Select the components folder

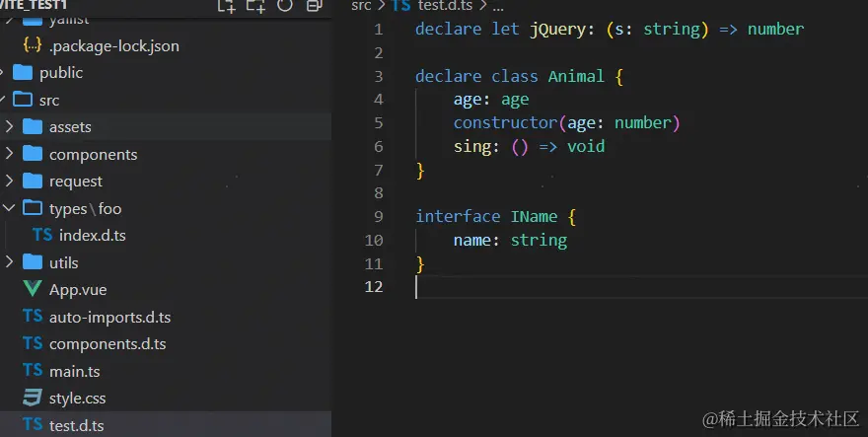coord(93,155)
